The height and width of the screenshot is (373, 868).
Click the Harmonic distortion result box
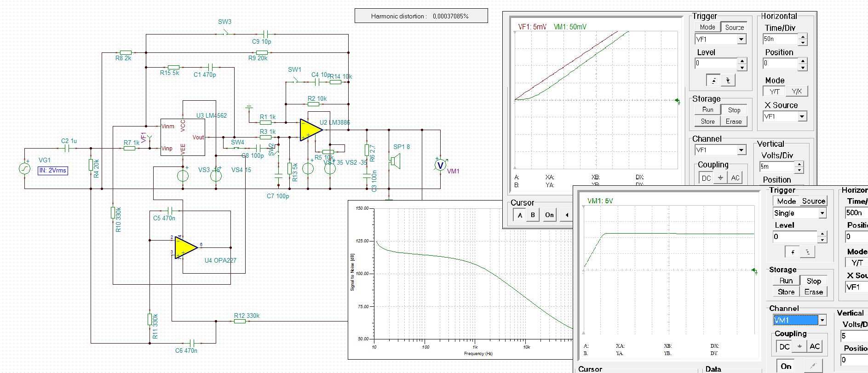click(x=421, y=16)
